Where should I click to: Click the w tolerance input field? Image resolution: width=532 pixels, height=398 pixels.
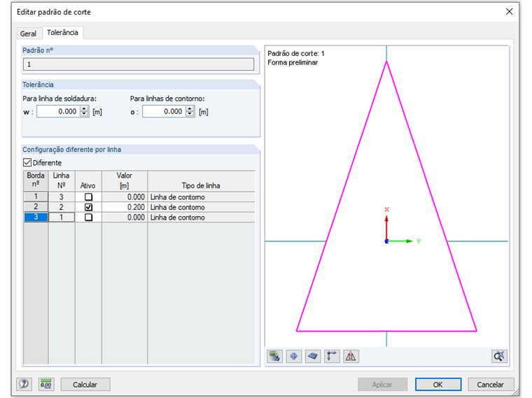click(58, 111)
